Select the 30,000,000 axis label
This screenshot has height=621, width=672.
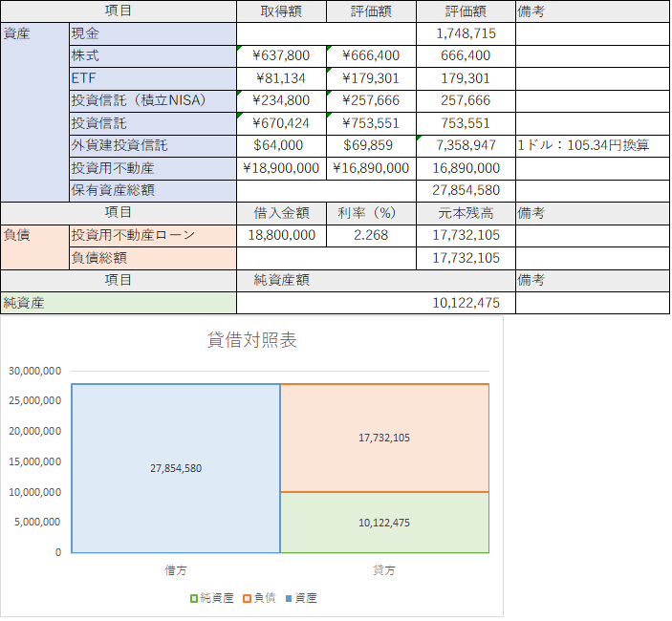pyautogui.click(x=35, y=371)
